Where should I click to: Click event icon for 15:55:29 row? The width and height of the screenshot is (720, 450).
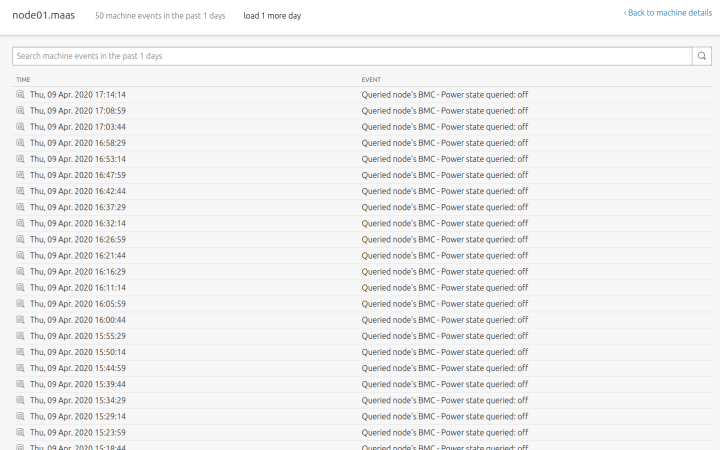tap(20, 336)
